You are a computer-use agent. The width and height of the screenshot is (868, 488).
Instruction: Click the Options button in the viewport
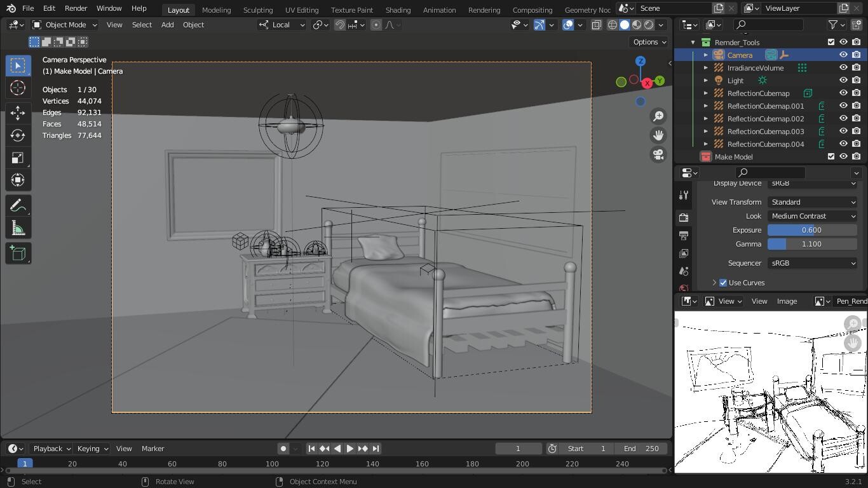pyautogui.click(x=649, y=42)
